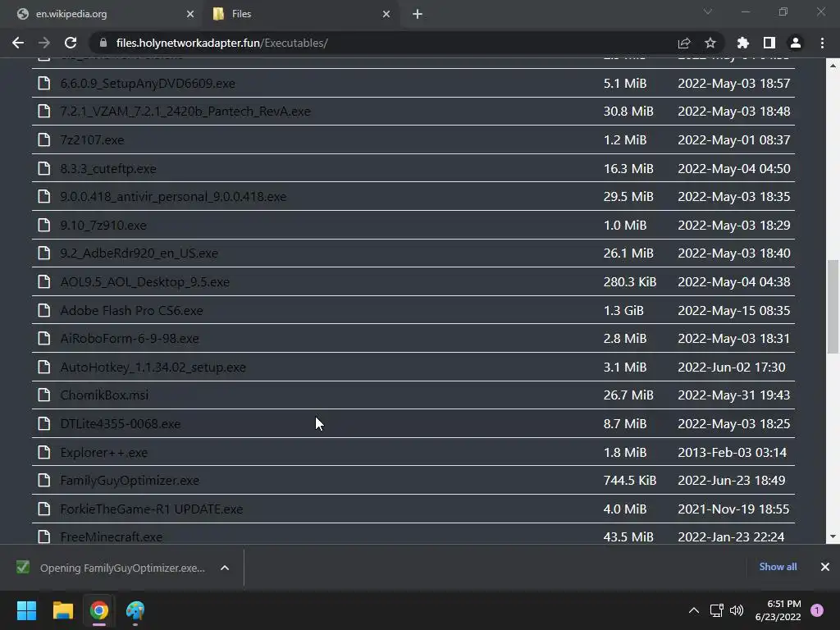
Task: Open the Windows Start menu
Action: pyautogui.click(x=26, y=610)
